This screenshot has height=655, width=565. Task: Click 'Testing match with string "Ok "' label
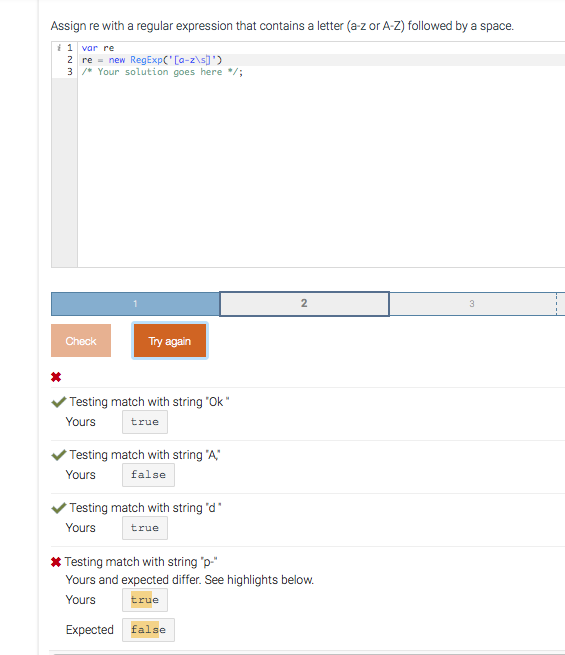[x=149, y=402]
